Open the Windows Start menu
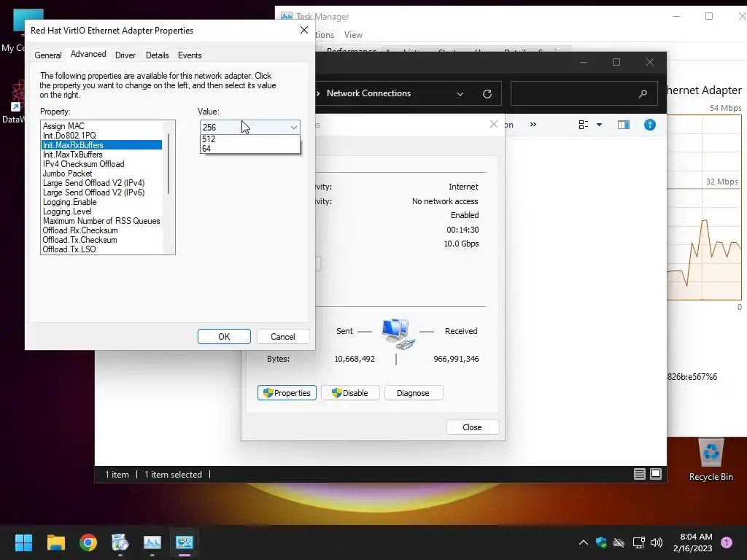 [23, 542]
